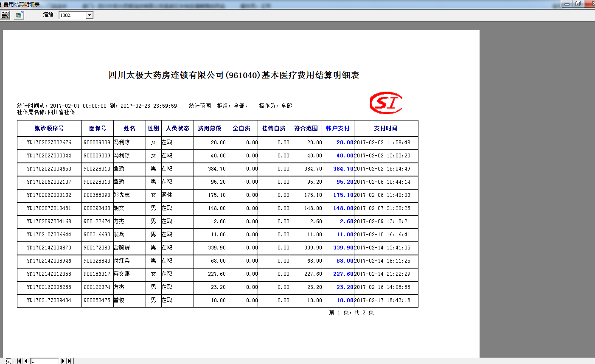Click serial number YD170210Z006644
The height and width of the screenshot is (364, 595).
[x=49, y=235]
